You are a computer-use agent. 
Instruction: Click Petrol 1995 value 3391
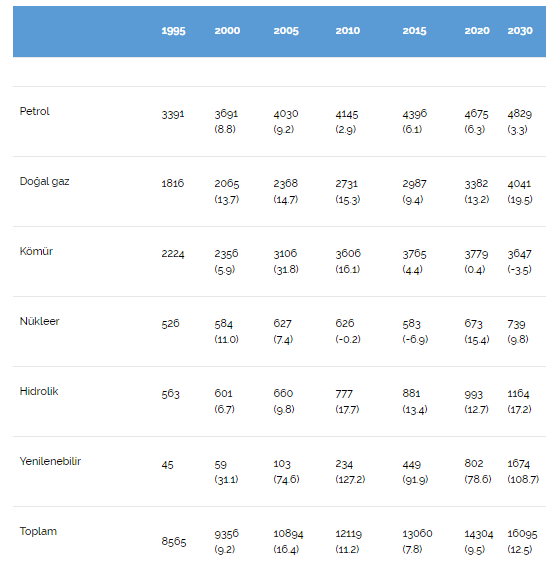(x=173, y=114)
